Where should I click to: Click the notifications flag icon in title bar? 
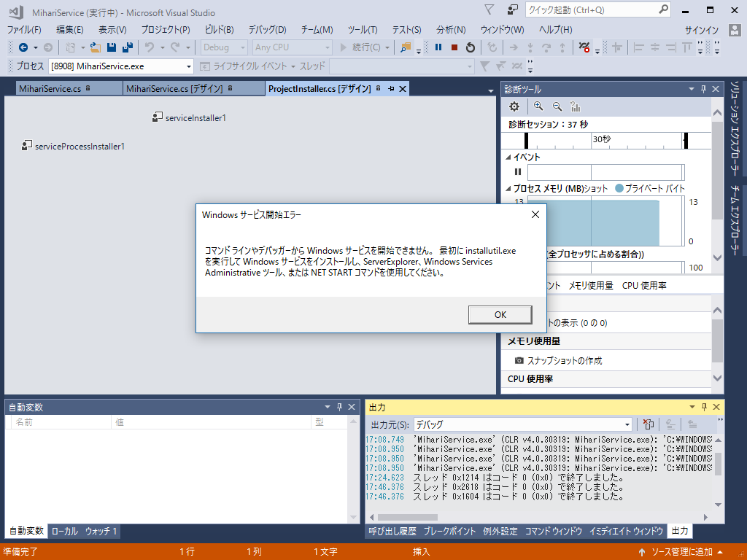tap(489, 10)
